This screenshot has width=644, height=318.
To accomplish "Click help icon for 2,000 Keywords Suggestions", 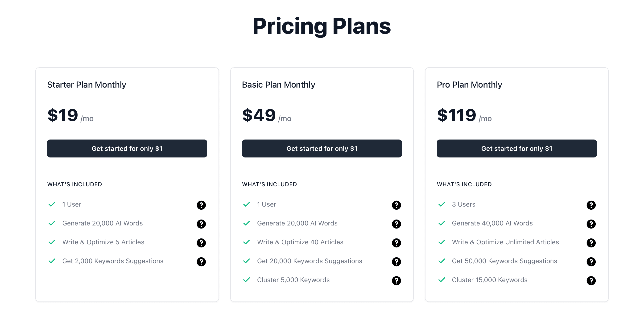I will coord(201,262).
